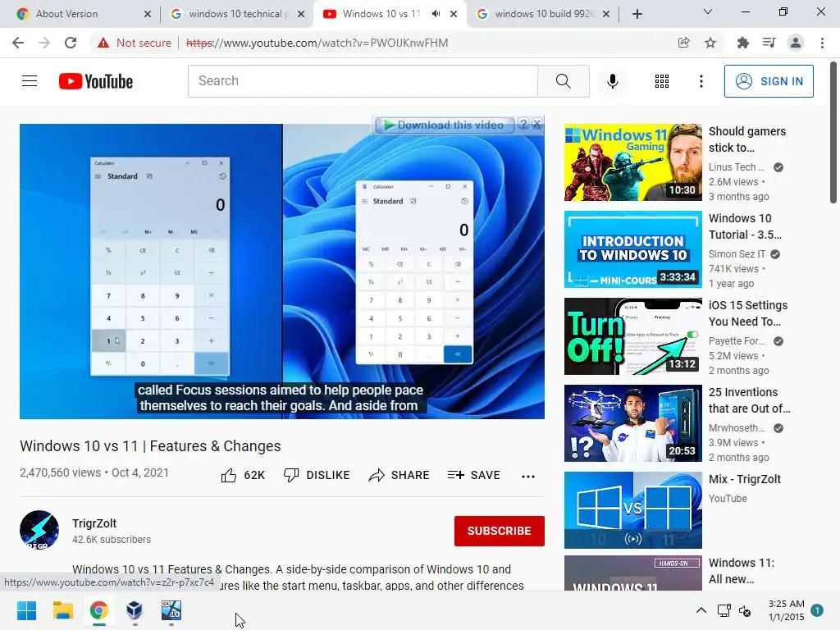Open the Mix - TrigrZolt playlist thumbnail
The image size is (840, 630).
coord(632,510)
